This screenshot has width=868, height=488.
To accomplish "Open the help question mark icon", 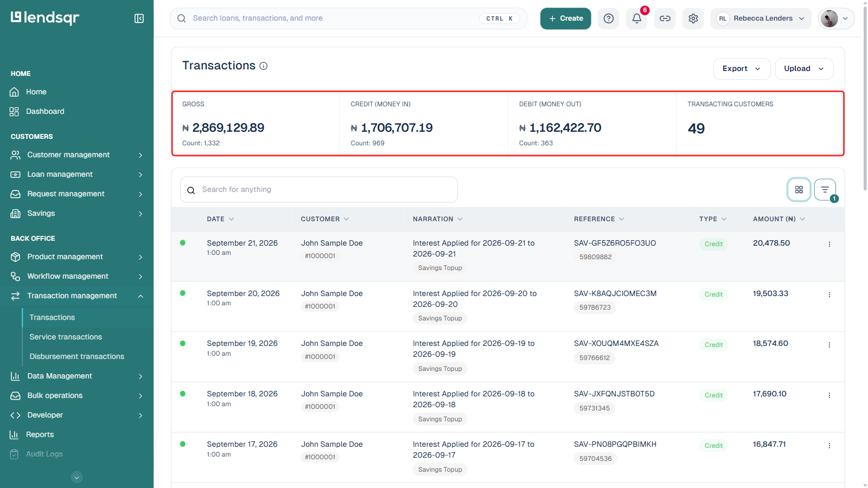I will click(609, 18).
